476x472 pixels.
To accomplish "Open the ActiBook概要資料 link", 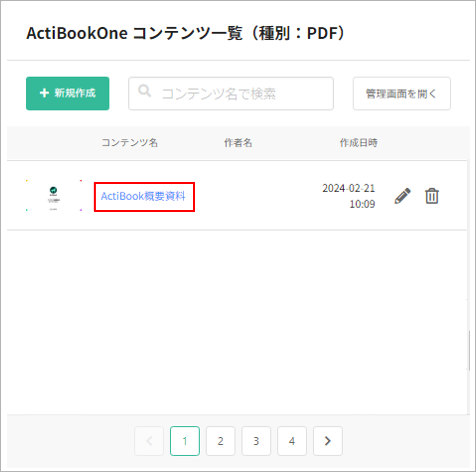I will tap(143, 196).
